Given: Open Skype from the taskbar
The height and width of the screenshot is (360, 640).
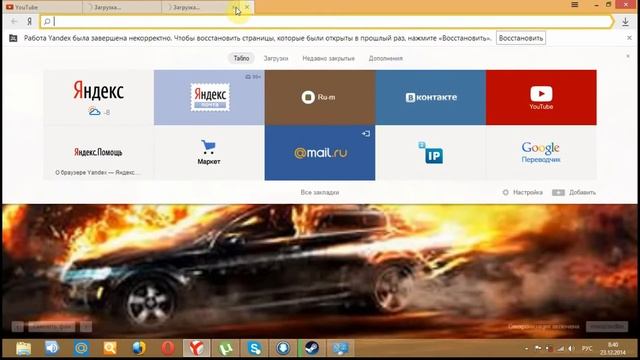Looking at the screenshot, I should tap(254, 348).
